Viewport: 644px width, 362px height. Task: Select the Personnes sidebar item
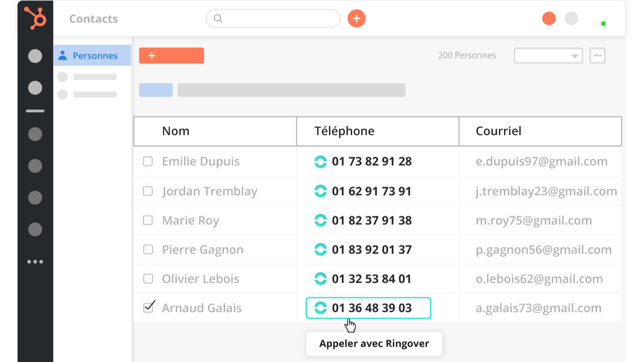tap(92, 55)
